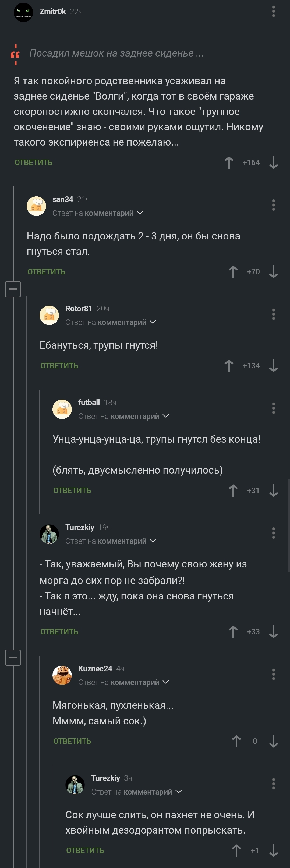Open Turezkiy's profile via username
Viewport: 290px width, 868px height.
pos(79,527)
